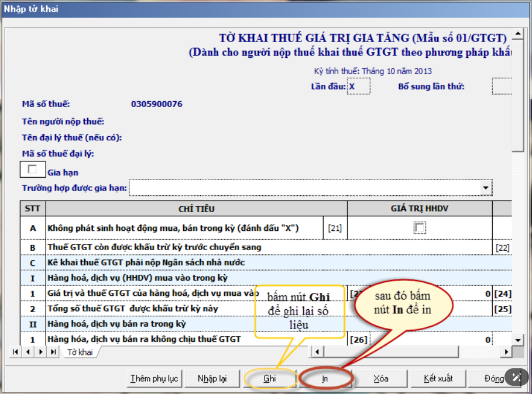The width and height of the screenshot is (532, 394).
Task: Click the Đóng button
Action: pos(494,378)
